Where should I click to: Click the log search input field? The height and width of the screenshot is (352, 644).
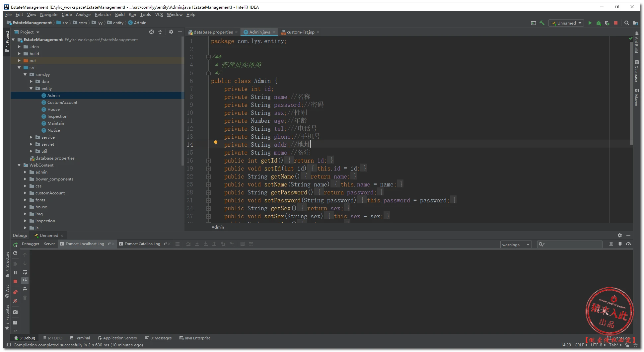coord(573,245)
